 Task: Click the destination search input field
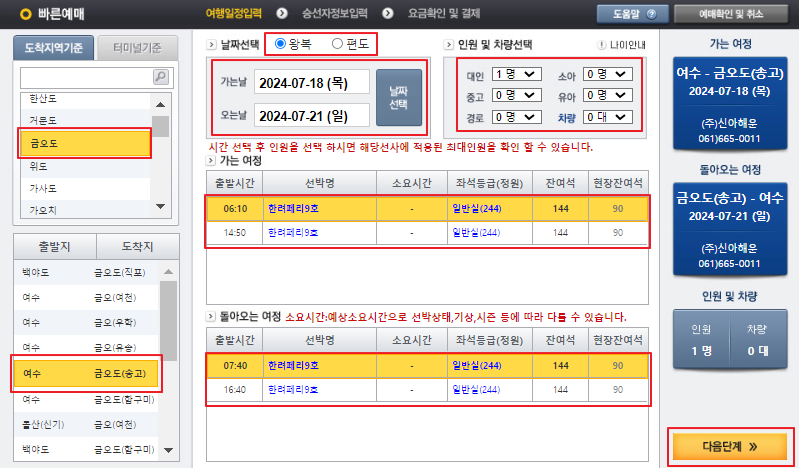[x=87, y=77]
